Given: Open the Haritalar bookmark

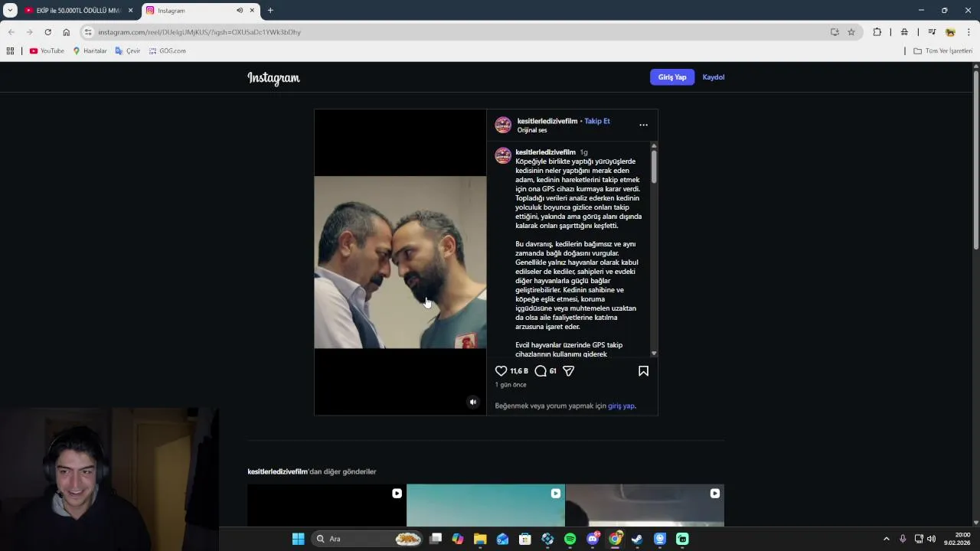Looking at the screenshot, I should click(90, 51).
